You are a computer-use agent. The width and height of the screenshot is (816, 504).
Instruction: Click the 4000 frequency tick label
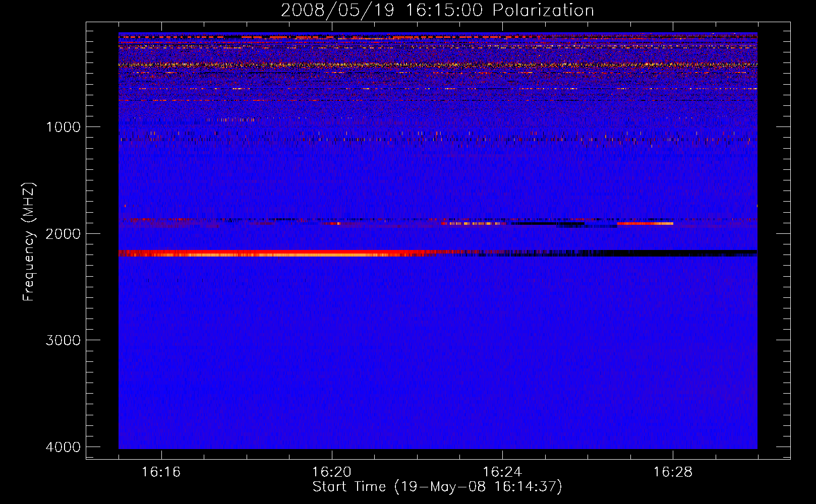point(63,447)
